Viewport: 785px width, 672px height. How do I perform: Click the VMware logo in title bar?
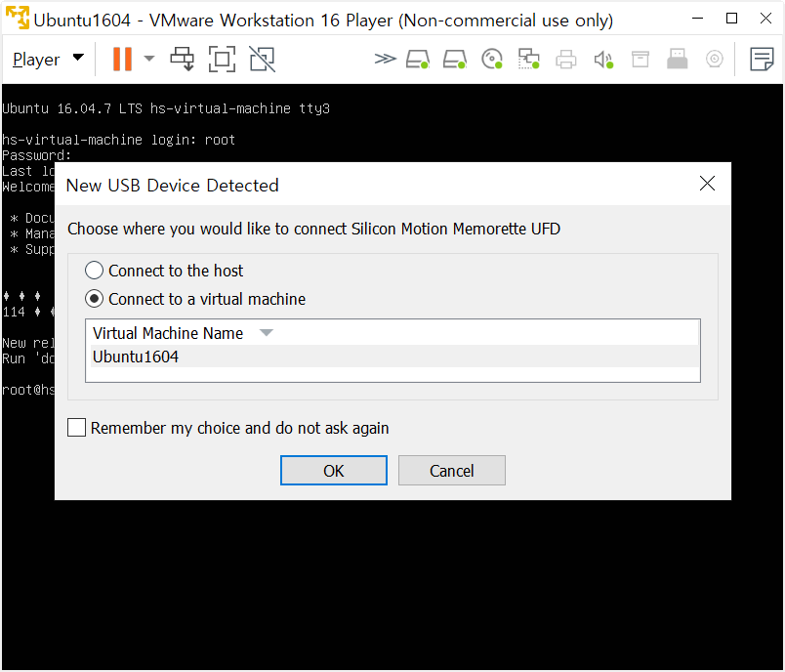pos(18,18)
